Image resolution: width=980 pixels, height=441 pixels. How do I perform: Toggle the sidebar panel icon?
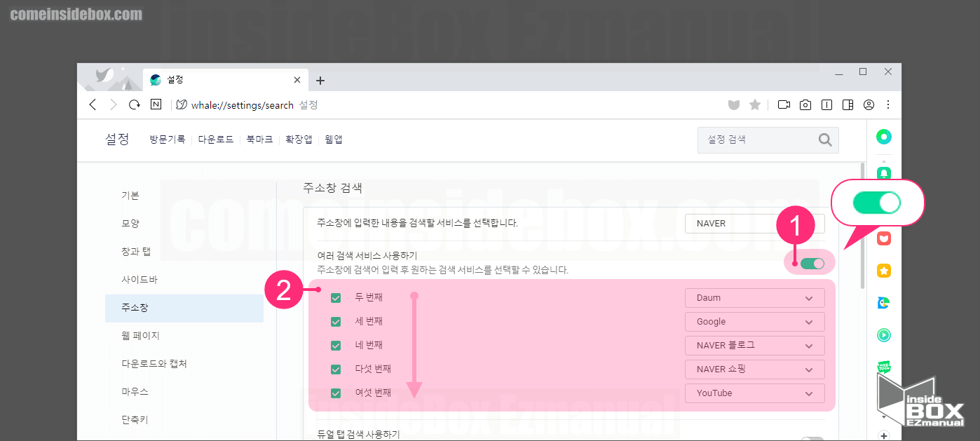(848, 105)
